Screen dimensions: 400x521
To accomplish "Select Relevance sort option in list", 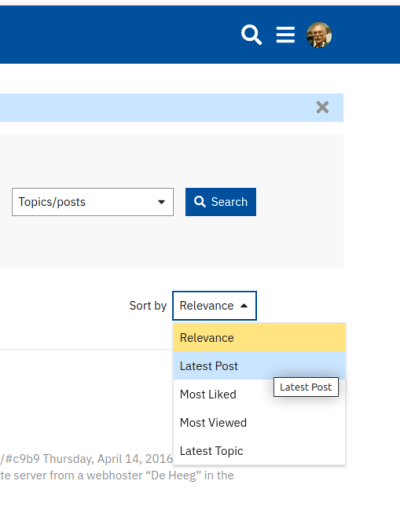I will (x=259, y=338).
